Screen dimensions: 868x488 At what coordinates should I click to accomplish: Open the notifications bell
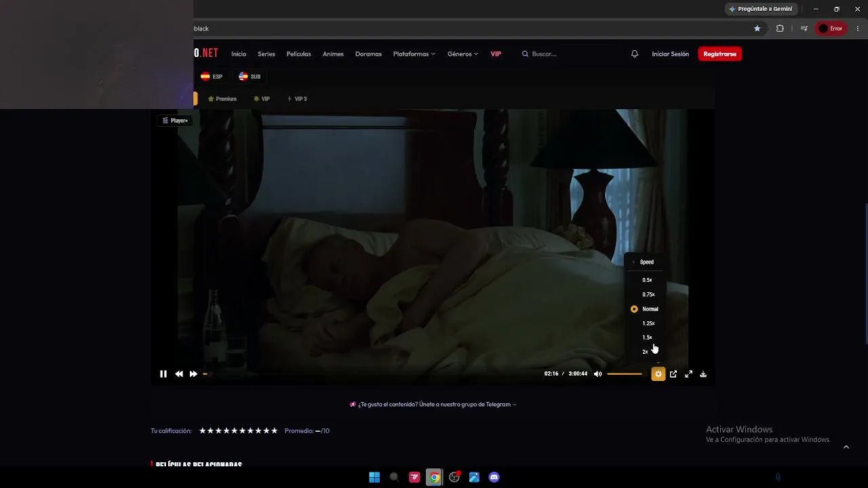point(635,54)
